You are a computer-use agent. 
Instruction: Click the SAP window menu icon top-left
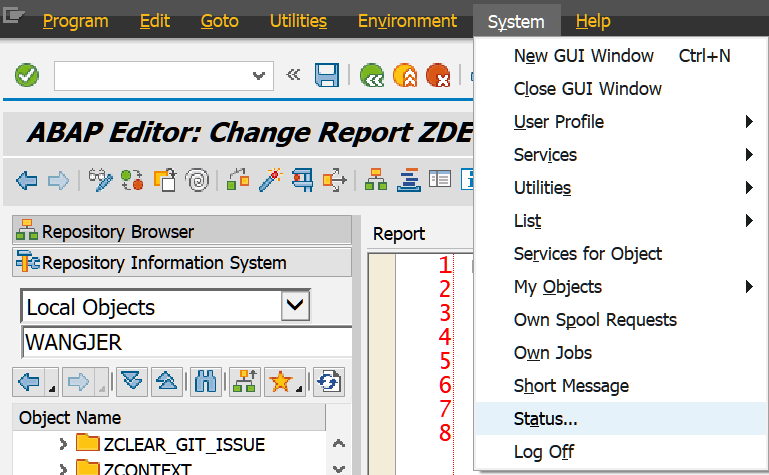point(14,15)
